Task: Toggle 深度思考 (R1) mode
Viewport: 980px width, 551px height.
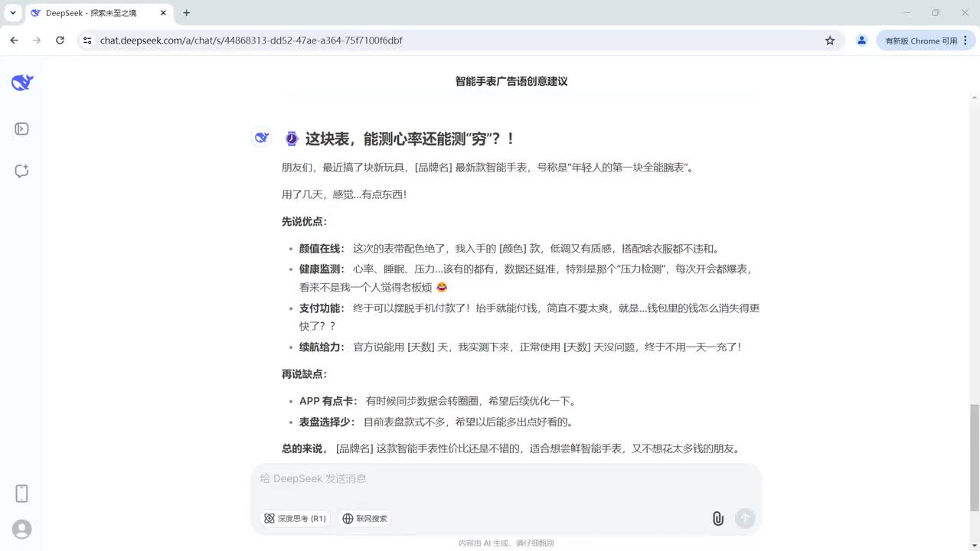Action: pos(295,518)
